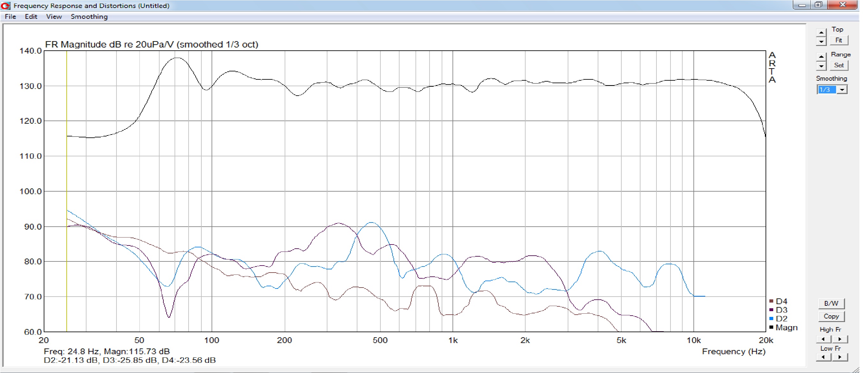Click the Low Fr right arrow

tap(840, 357)
